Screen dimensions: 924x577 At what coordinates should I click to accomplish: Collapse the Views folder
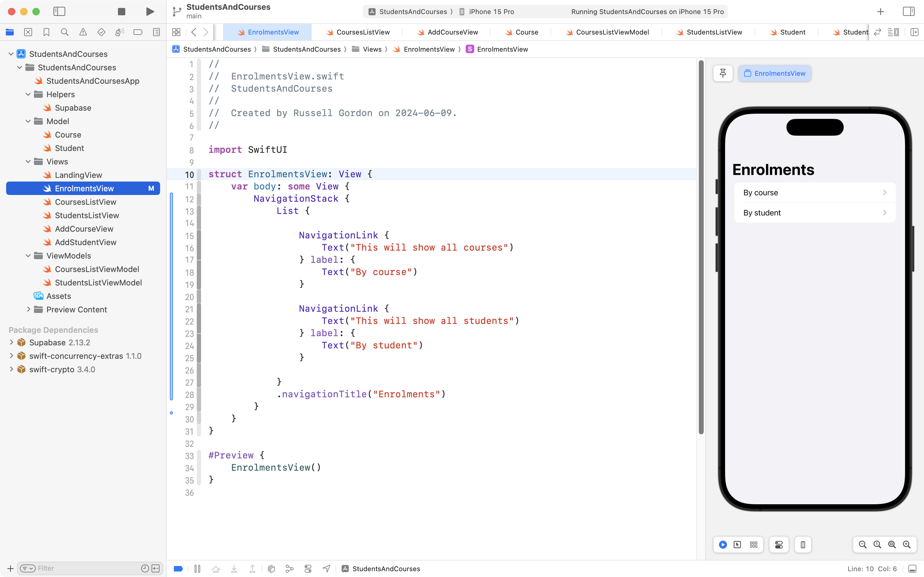(28, 161)
